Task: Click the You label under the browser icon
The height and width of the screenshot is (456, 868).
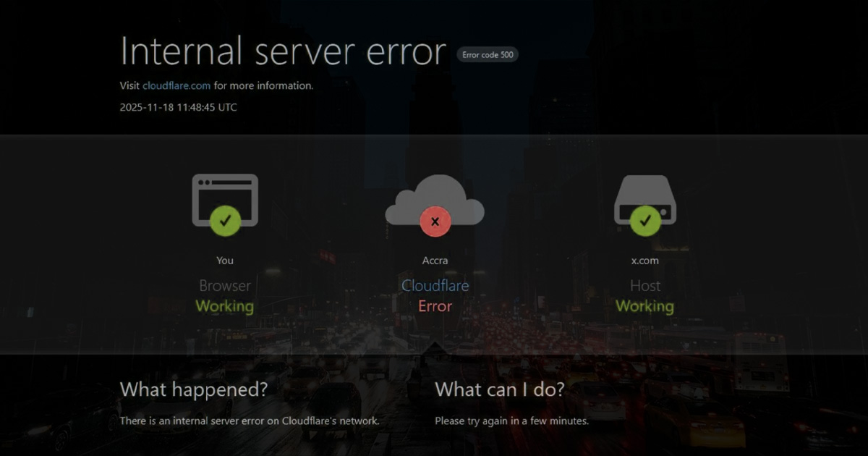Action: coord(225,261)
